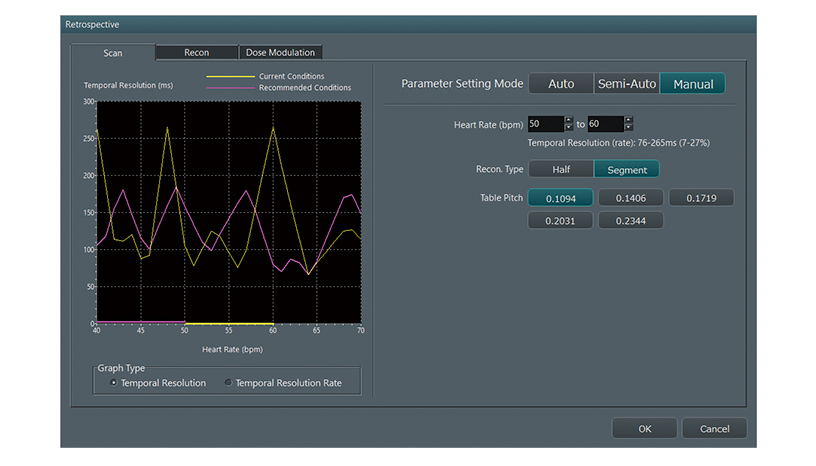Select table pitch 0.1719
The width and height of the screenshot is (816, 466).
[x=701, y=198]
